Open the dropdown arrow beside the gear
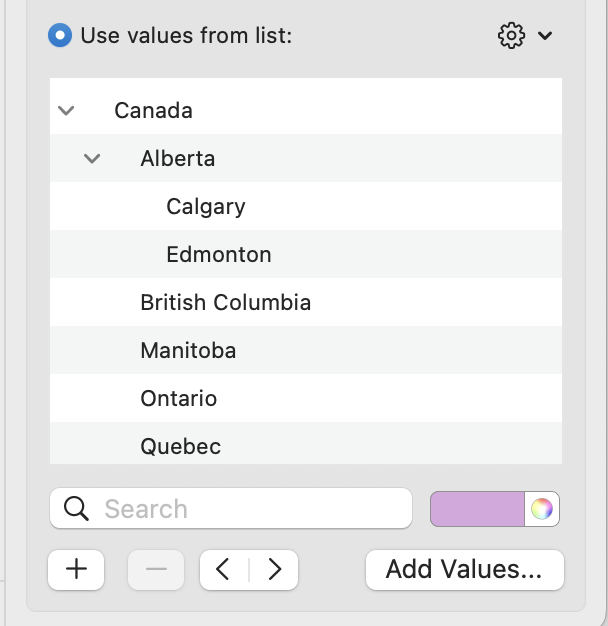This screenshot has height=626, width=608. point(545,36)
